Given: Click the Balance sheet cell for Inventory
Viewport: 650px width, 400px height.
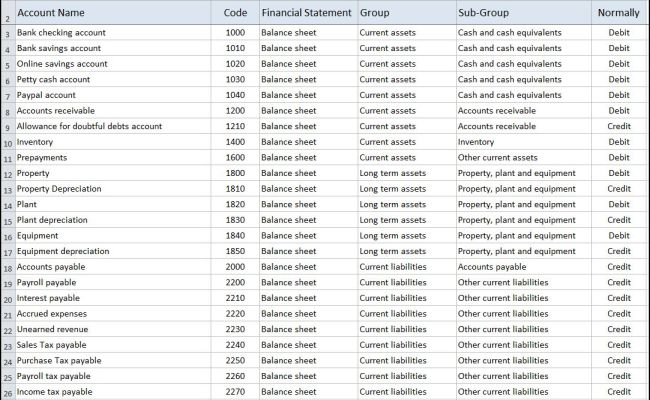Looking at the screenshot, I should pyautogui.click(x=308, y=142).
